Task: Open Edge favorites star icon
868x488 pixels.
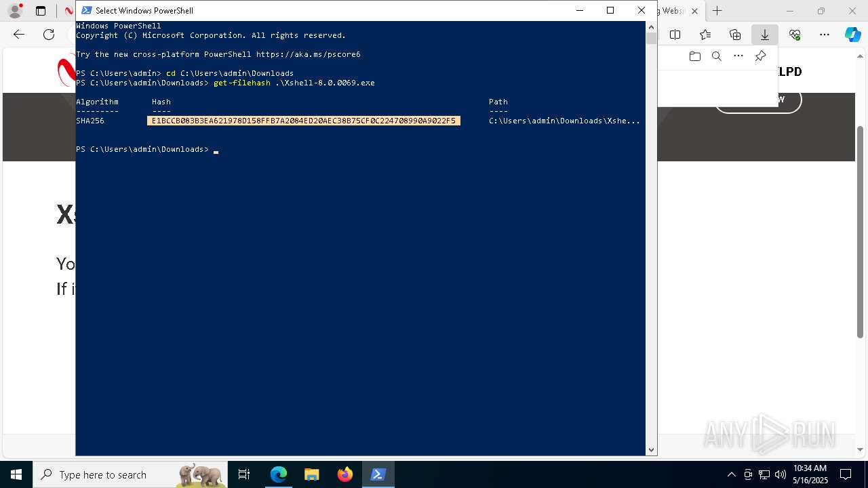Action: (x=705, y=35)
